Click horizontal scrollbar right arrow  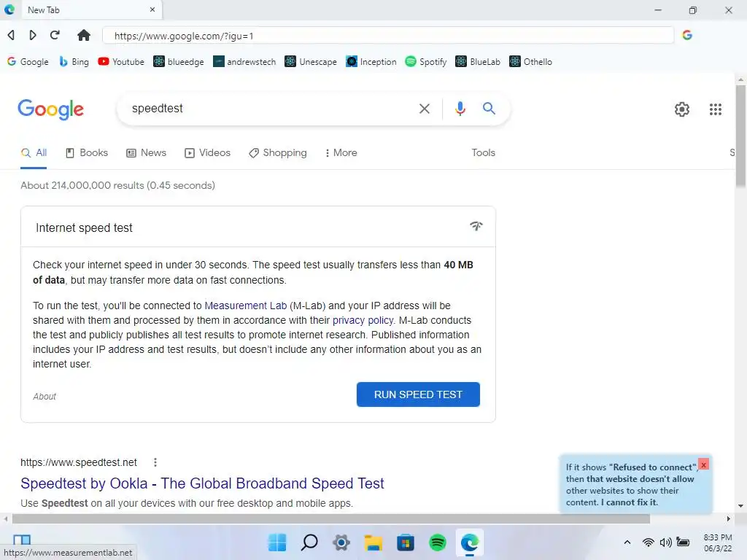tap(728, 518)
